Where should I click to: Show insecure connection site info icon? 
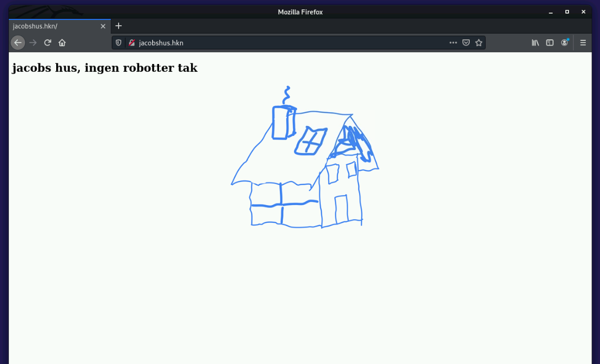[132, 43]
